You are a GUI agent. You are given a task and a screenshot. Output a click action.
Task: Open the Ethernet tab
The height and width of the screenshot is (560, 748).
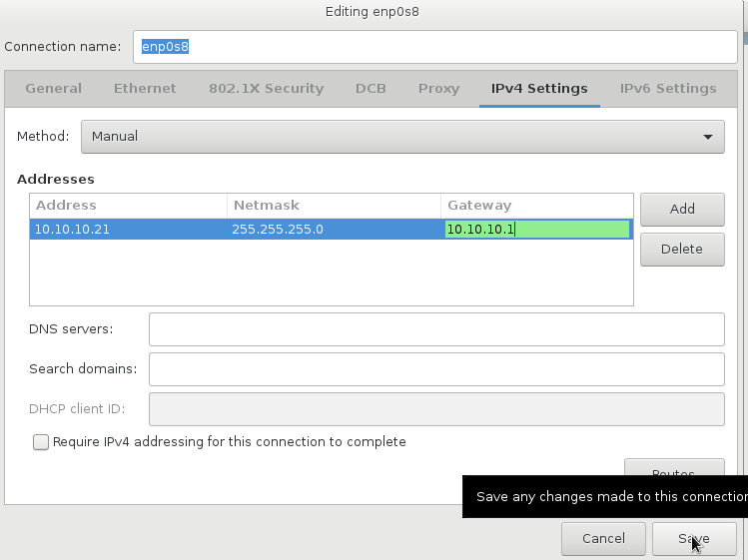[145, 89]
